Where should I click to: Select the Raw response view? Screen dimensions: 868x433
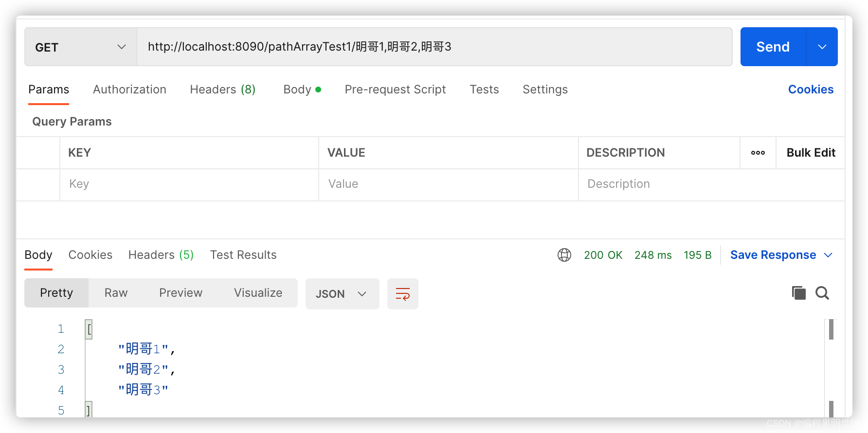click(116, 293)
